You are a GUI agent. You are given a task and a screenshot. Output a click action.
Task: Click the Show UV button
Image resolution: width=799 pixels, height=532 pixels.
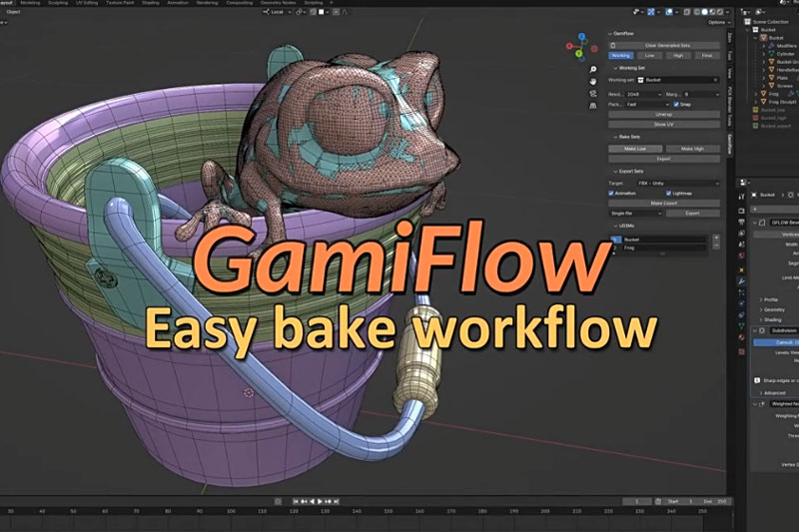click(x=664, y=124)
